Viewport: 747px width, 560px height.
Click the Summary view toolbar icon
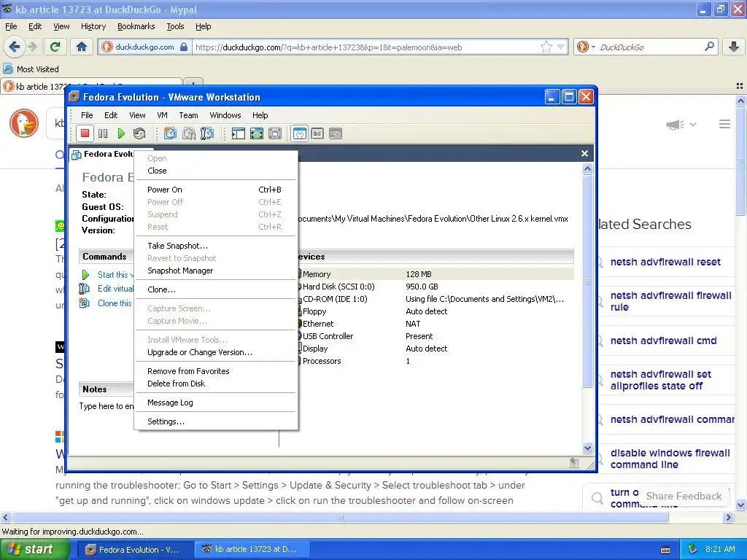tap(299, 134)
